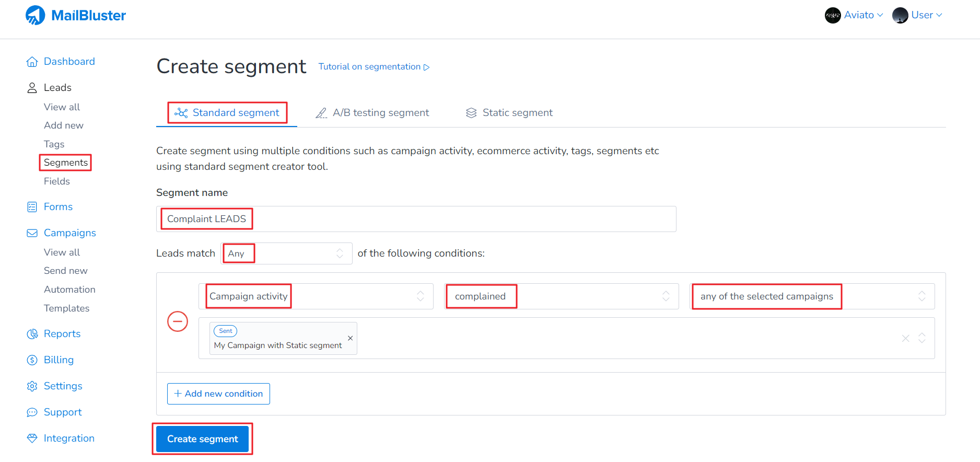Remove the condition using the minus circle icon

click(x=178, y=321)
